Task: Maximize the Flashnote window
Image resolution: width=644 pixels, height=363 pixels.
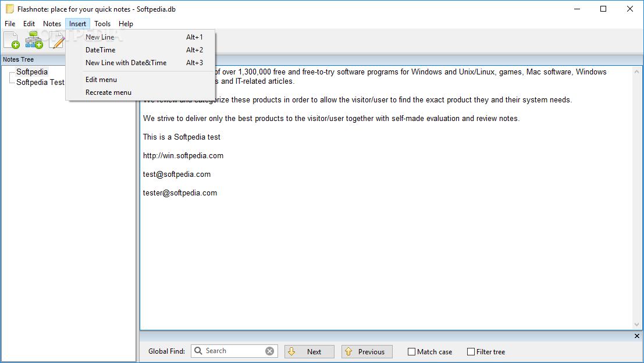Action: coord(603,9)
